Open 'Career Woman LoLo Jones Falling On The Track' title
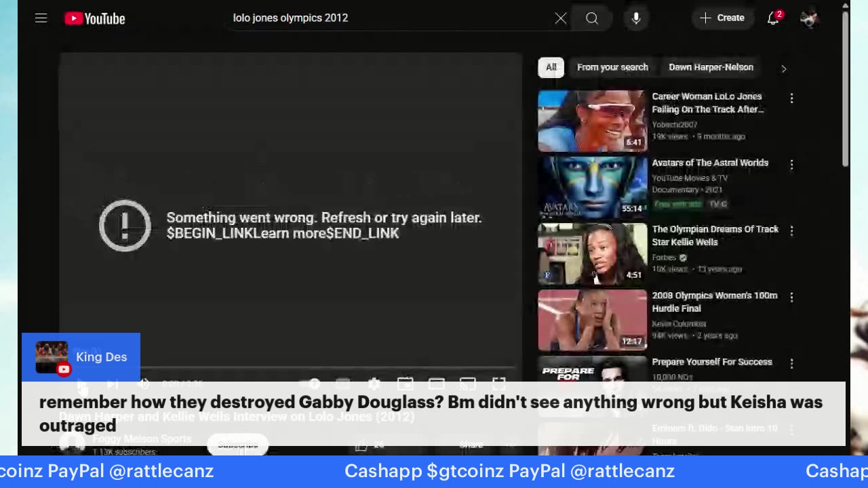The image size is (868, 488). tap(708, 103)
